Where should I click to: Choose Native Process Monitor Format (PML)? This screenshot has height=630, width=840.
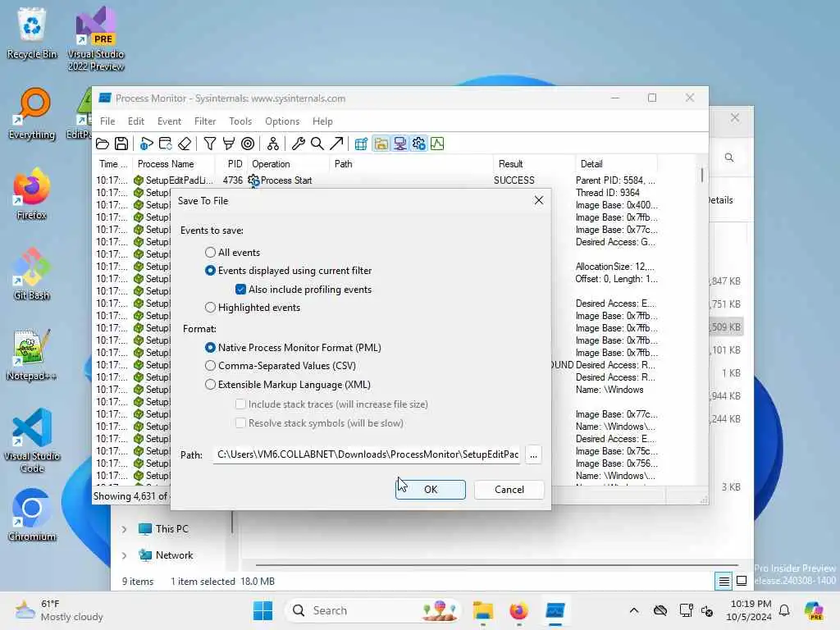[211, 348]
